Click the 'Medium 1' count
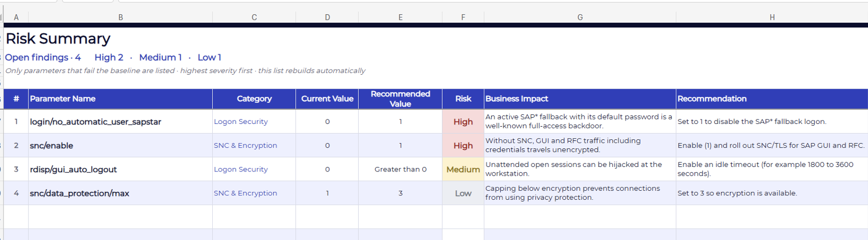This screenshot has height=240, width=868. [161, 57]
